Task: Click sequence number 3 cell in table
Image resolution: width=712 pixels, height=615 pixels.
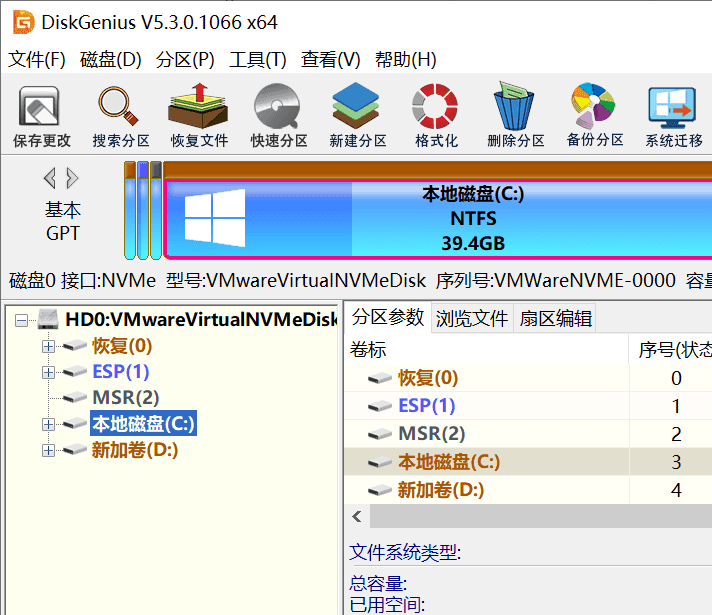Action: click(671, 462)
